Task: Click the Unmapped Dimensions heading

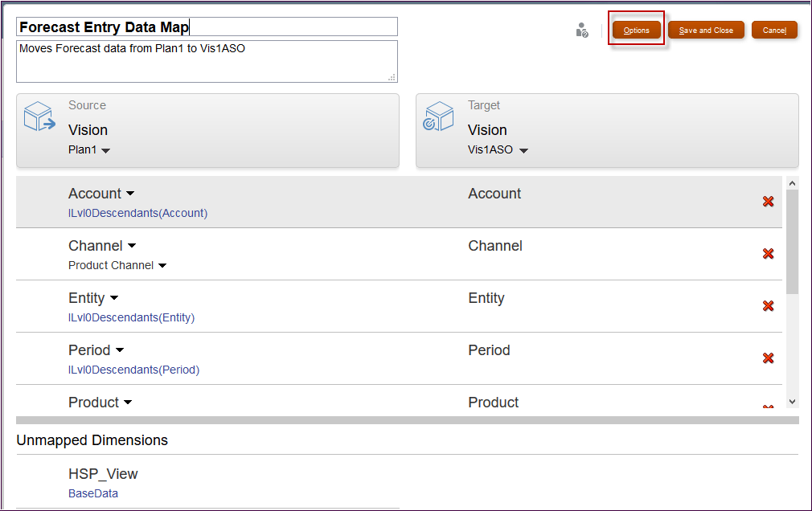Action: 92,440
